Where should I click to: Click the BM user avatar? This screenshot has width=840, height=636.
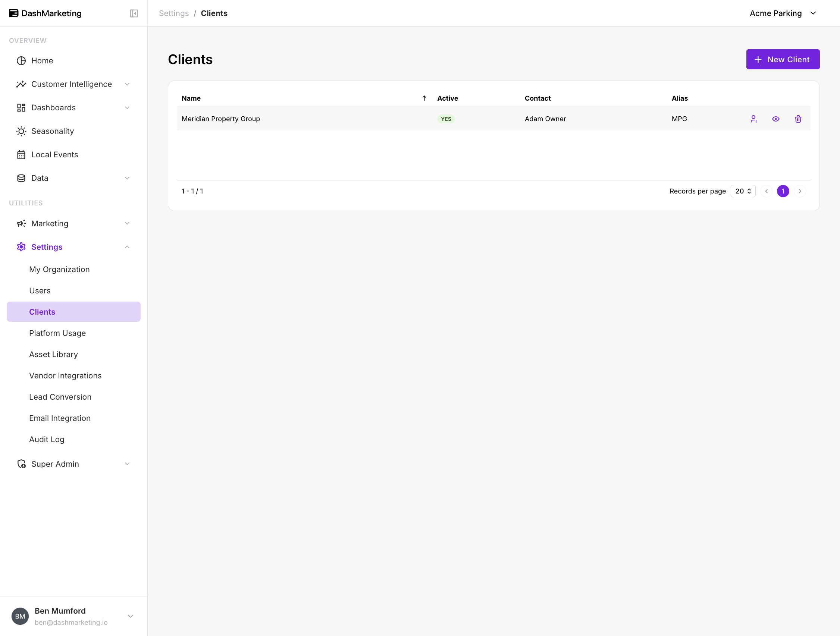coord(20,616)
